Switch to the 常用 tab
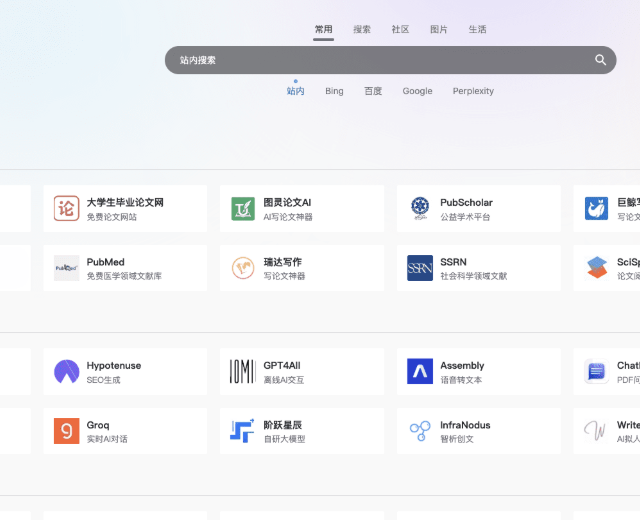The height and width of the screenshot is (520, 640). point(323,29)
